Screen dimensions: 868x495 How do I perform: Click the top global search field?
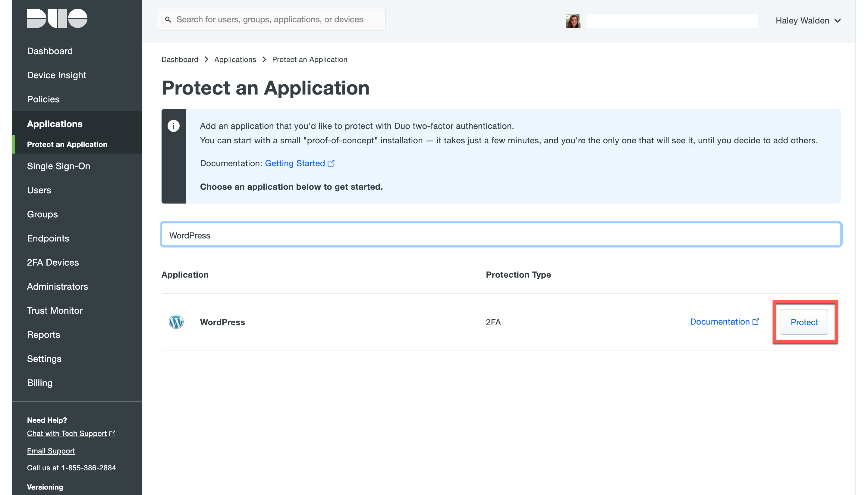point(275,20)
